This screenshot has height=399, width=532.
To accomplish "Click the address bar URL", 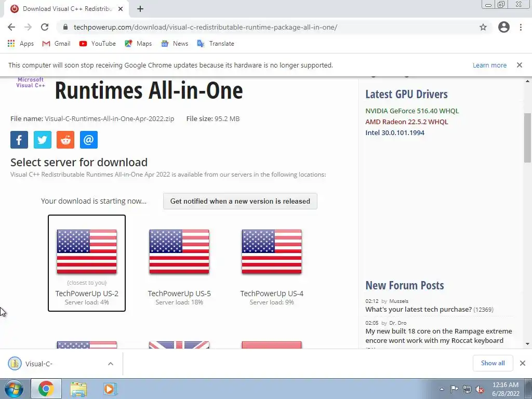I will point(205,27).
